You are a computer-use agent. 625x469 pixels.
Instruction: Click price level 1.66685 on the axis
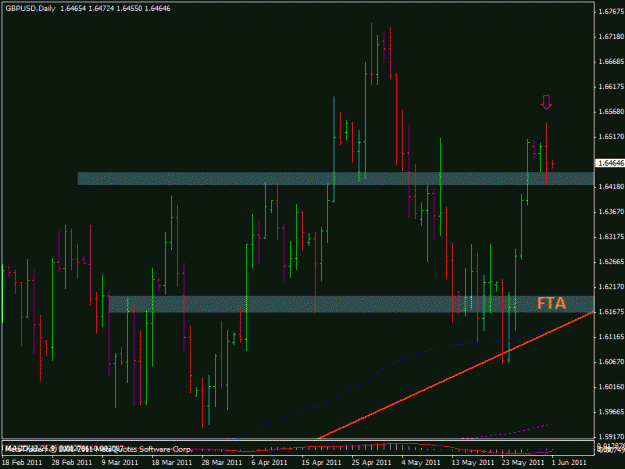click(x=611, y=62)
